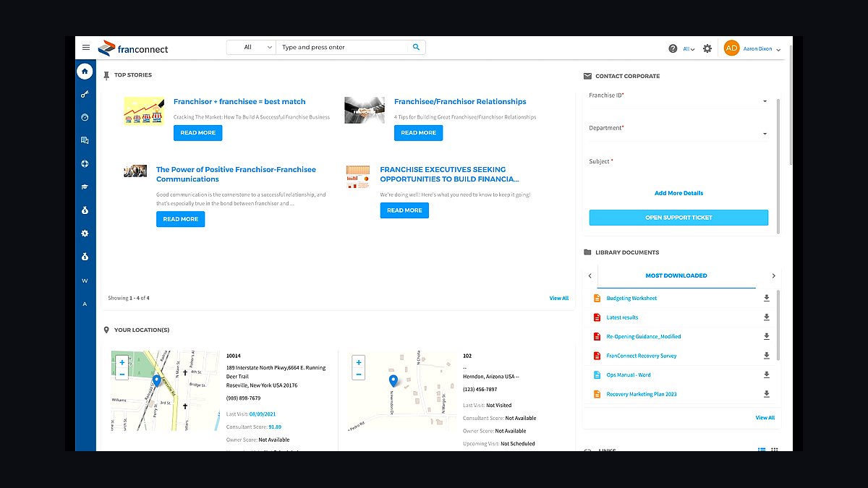This screenshot has width=868, height=488.
Task: Click location number 10014
Action: point(234,356)
